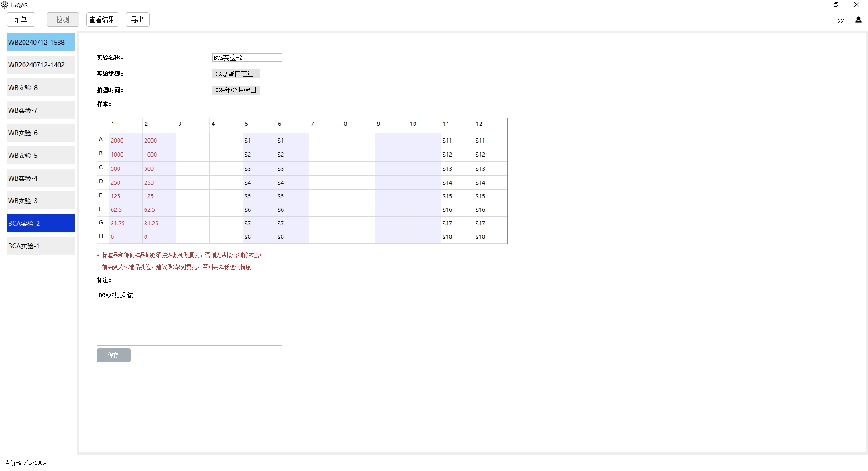Click the yy username label
This screenshot has height=471, width=868.
[840, 20]
